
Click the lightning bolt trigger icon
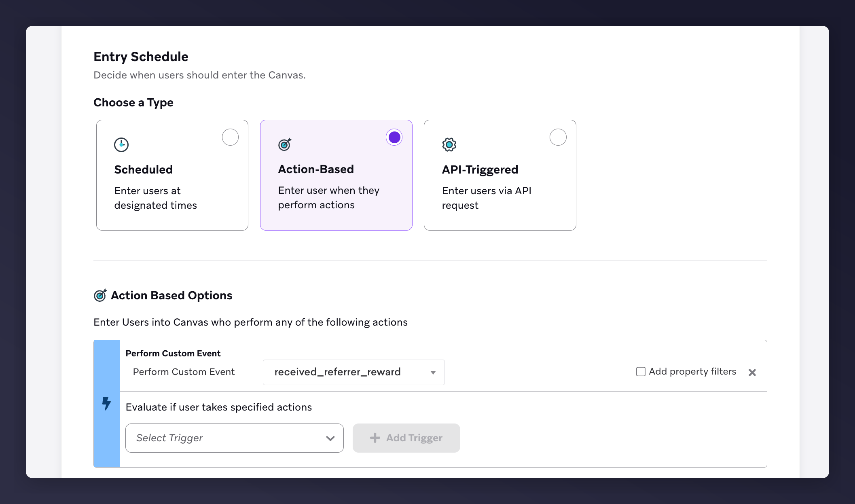click(x=106, y=403)
